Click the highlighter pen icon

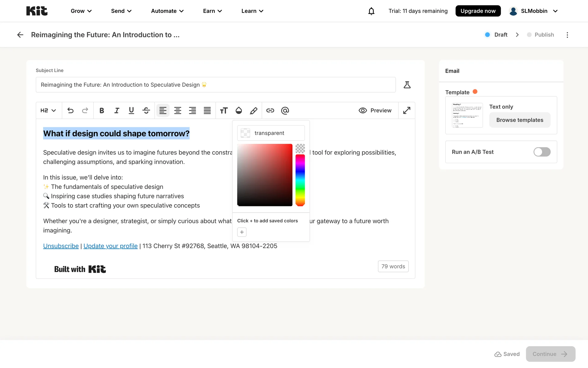click(x=254, y=110)
